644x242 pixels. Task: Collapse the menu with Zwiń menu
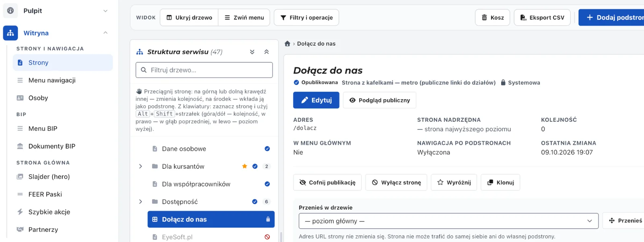[x=244, y=18]
